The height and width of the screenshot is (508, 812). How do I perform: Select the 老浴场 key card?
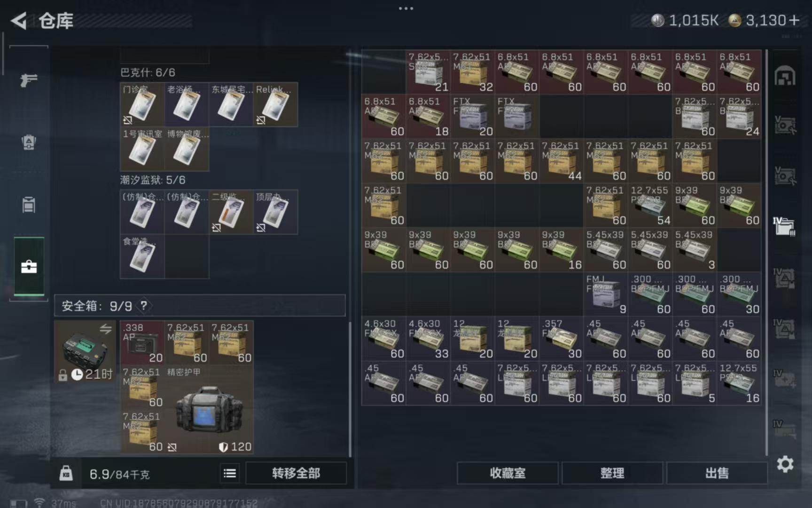187,104
